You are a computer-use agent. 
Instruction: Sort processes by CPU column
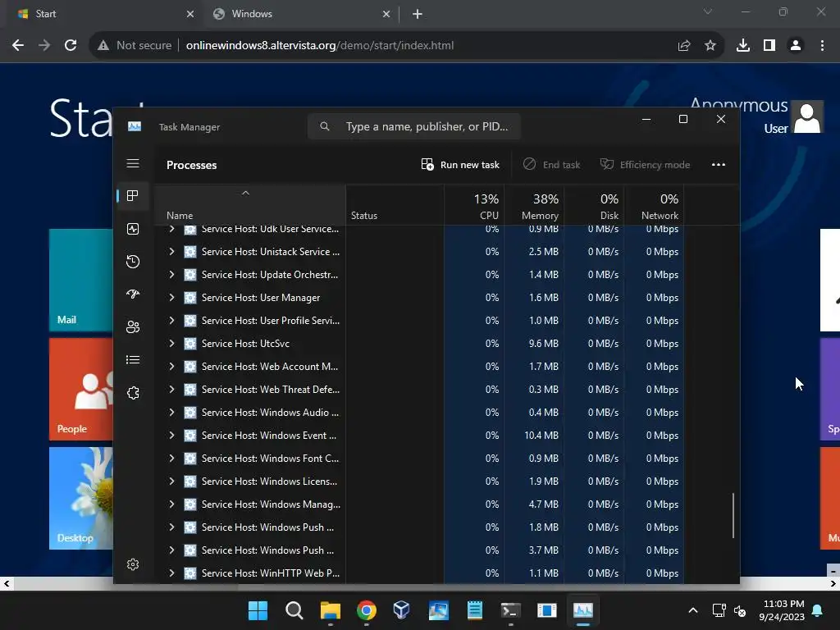click(474, 205)
